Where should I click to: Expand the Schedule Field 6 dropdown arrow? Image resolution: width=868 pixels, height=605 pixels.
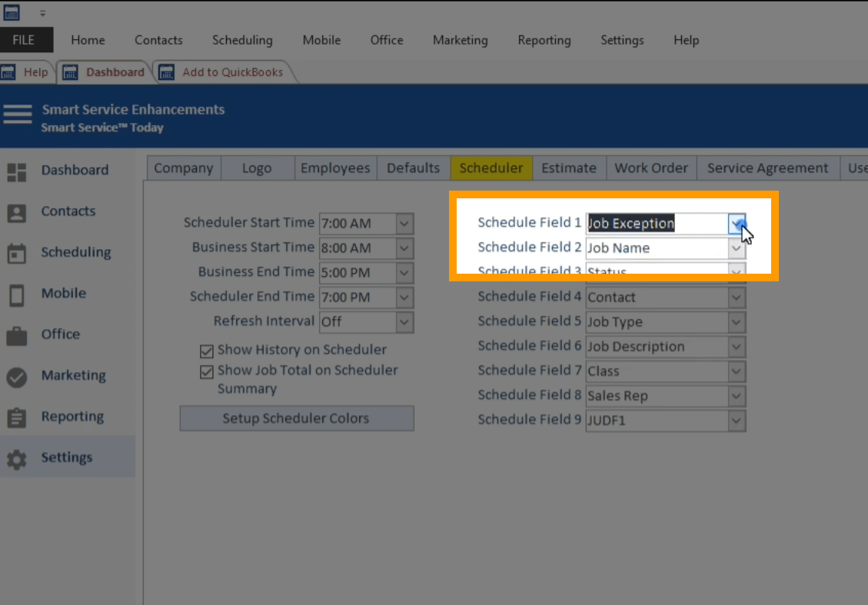[737, 347]
